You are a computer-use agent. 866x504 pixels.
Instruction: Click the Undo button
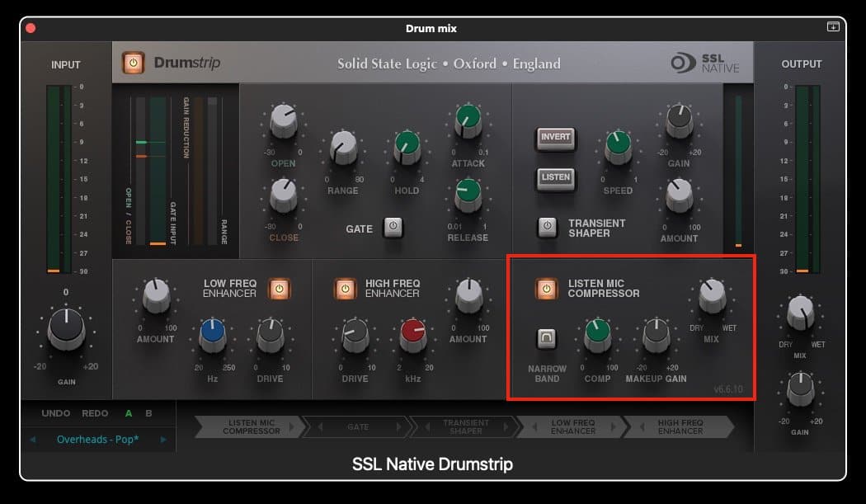(x=56, y=413)
